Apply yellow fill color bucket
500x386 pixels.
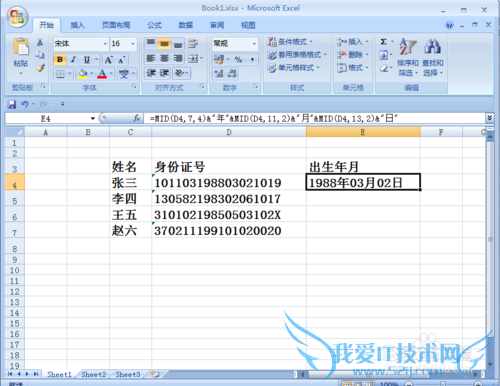click(x=82, y=74)
